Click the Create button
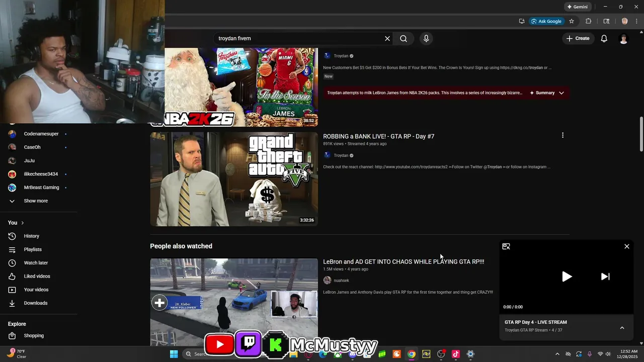Image resolution: width=644 pixels, height=362 pixels. pyautogui.click(x=578, y=38)
